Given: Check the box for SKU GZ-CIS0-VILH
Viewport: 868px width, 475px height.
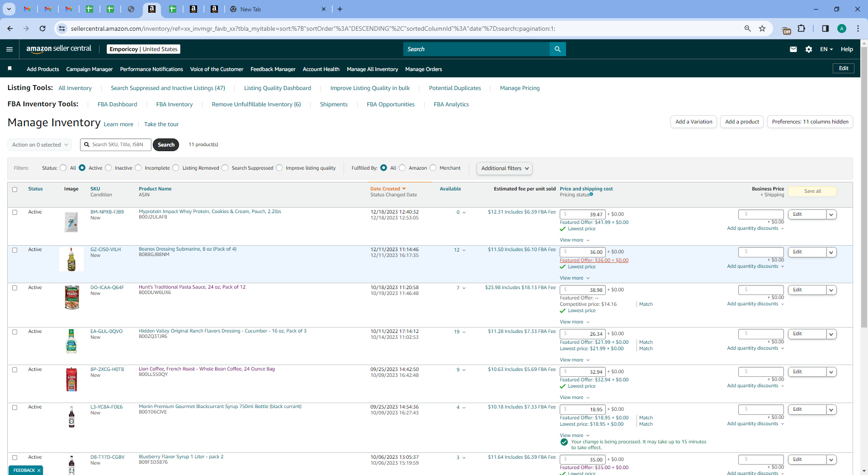Looking at the screenshot, I should (14, 250).
